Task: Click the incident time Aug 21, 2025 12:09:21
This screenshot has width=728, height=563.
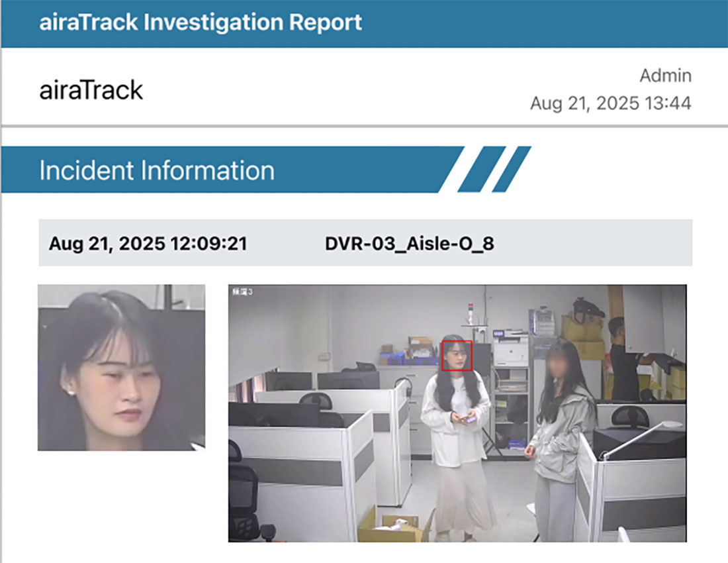Action: [x=148, y=243]
